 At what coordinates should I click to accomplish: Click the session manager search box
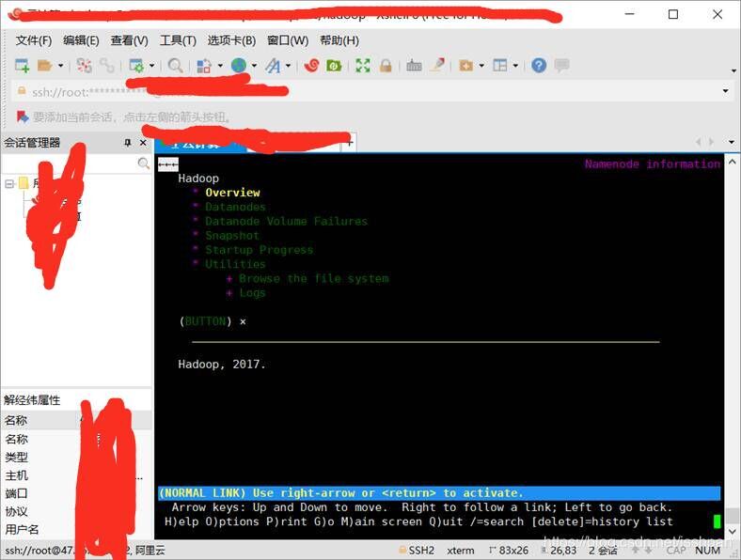point(69,163)
